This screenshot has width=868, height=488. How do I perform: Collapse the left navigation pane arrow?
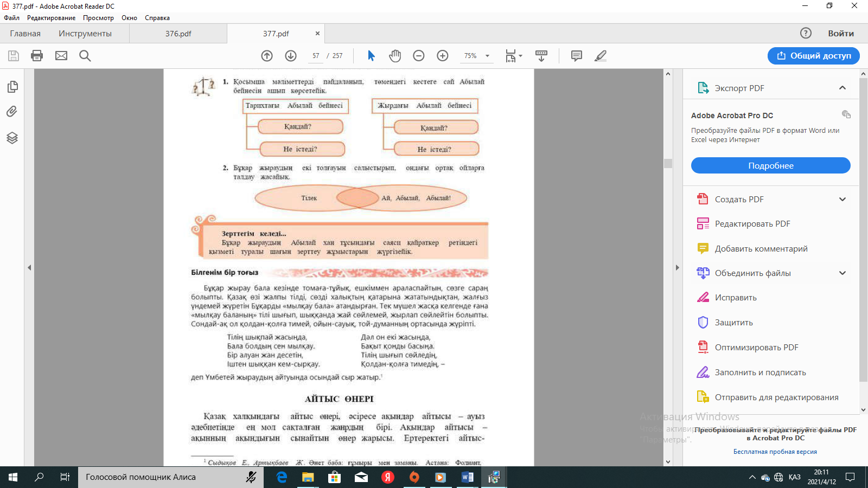tap(29, 267)
